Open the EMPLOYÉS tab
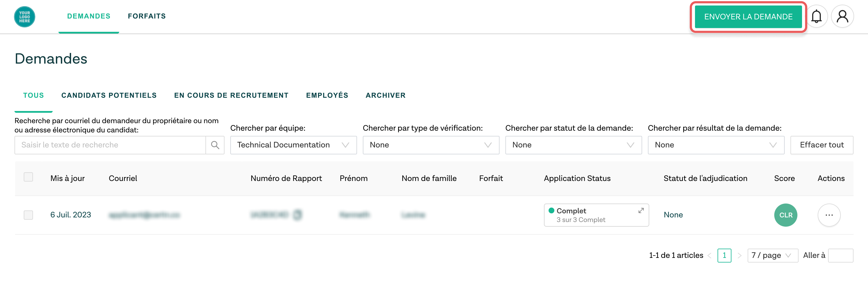The height and width of the screenshot is (281, 868). click(327, 95)
